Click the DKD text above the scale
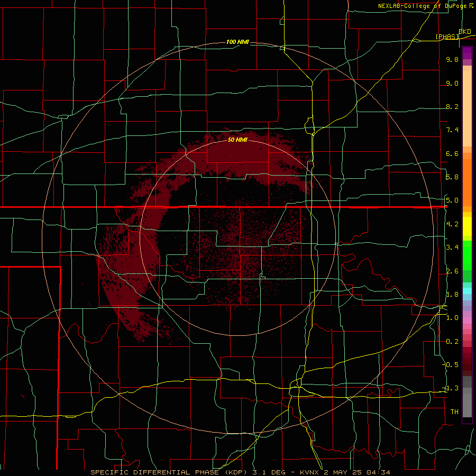476x476 pixels. [x=465, y=32]
